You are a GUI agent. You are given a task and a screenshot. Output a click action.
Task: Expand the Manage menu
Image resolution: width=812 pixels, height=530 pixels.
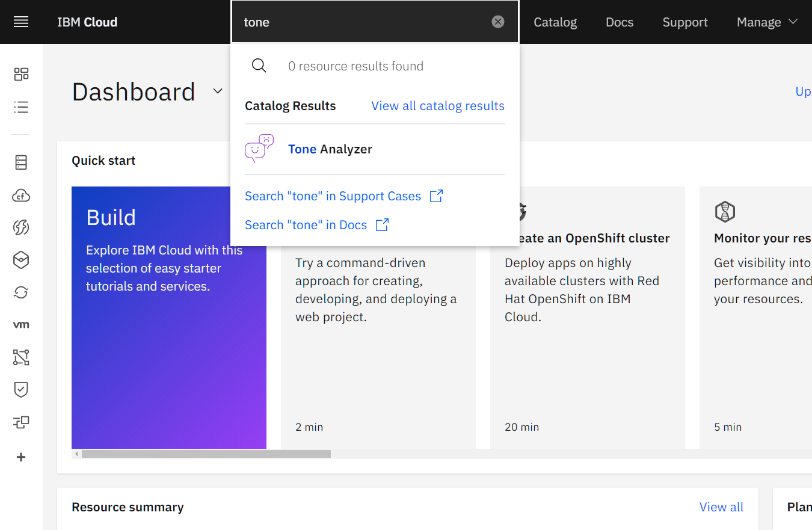[767, 22]
